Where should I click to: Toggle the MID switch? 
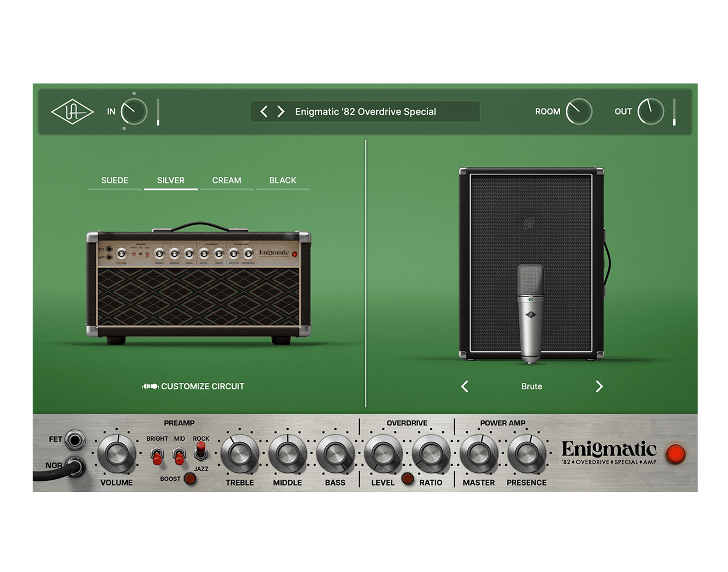[x=179, y=456]
